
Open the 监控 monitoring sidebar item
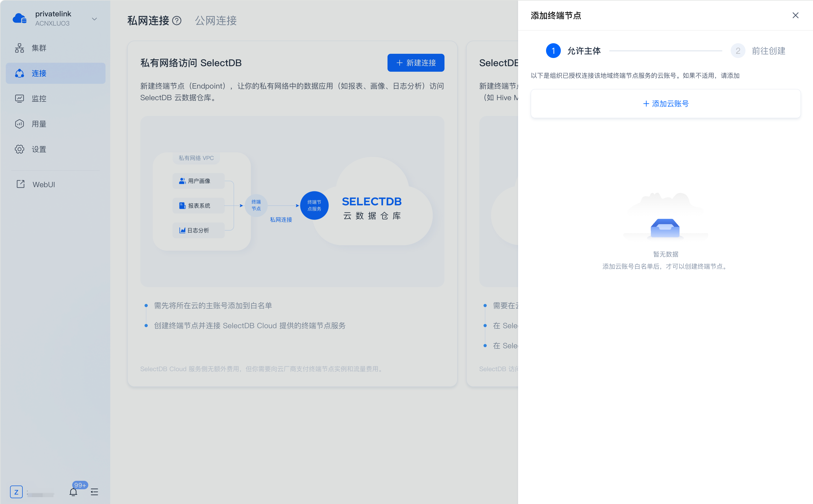pyautogui.click(x=55, y=99)
